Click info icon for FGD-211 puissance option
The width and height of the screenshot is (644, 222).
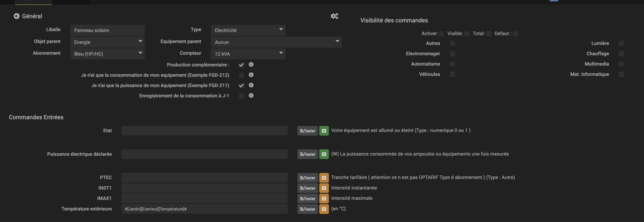pyautogui.click(x=251, y=85)
